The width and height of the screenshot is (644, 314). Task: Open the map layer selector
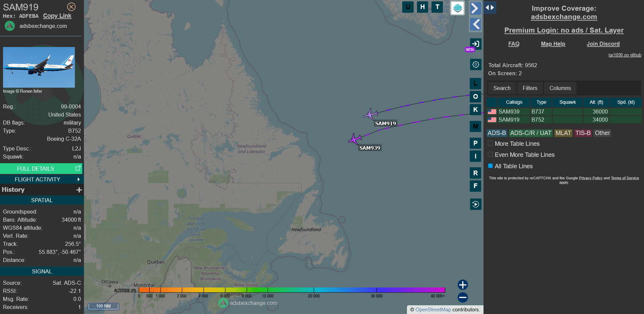(x=457, y=8)
